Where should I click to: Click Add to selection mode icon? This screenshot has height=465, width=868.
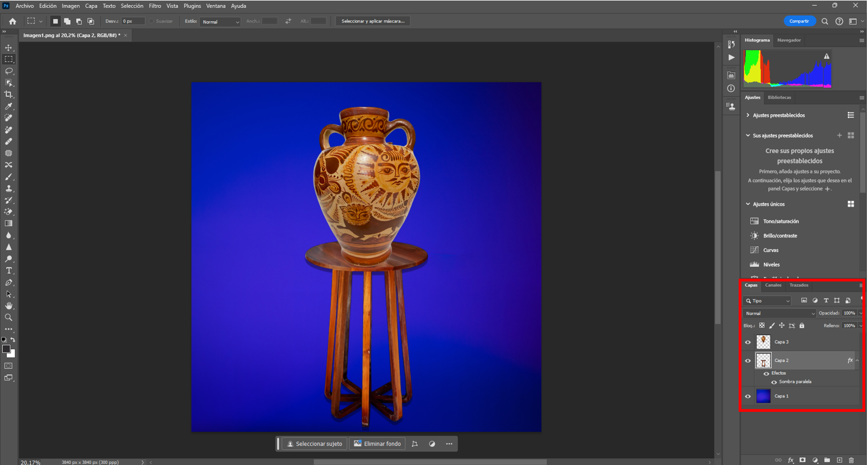67,21
